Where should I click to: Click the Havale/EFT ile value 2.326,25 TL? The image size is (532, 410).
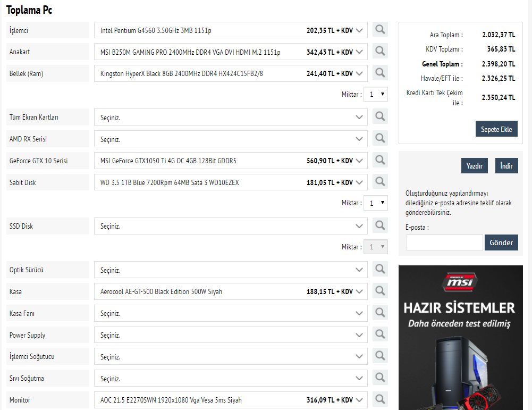tap(499, 78)
